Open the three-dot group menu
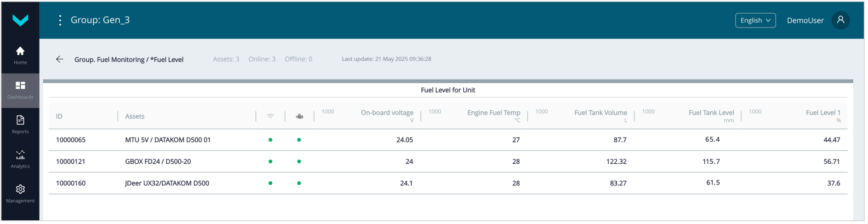Screen dimensions: 868x224 point(60,20)
